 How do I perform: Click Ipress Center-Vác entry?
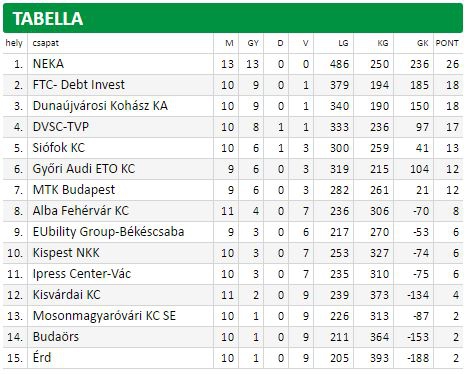82,274
